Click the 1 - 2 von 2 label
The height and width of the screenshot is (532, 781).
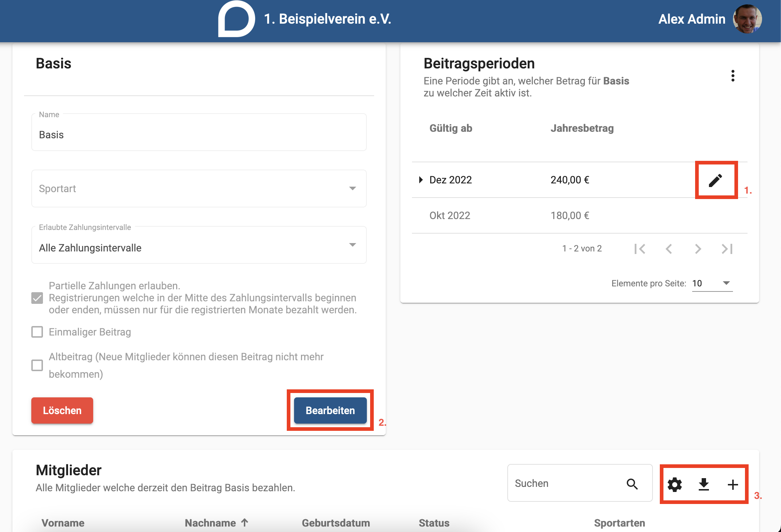[x=582, y=249]
